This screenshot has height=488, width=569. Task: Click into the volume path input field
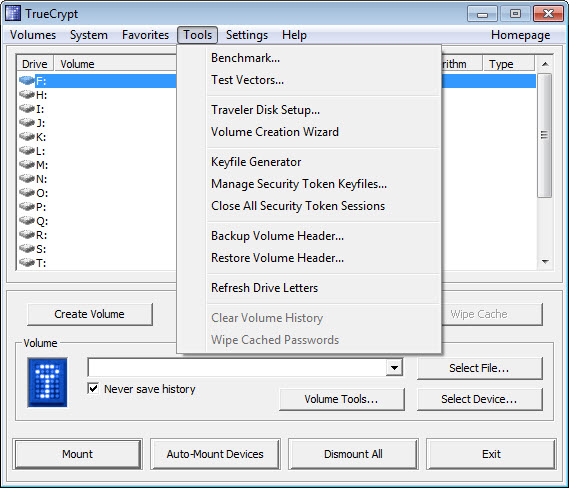(237, 368)
